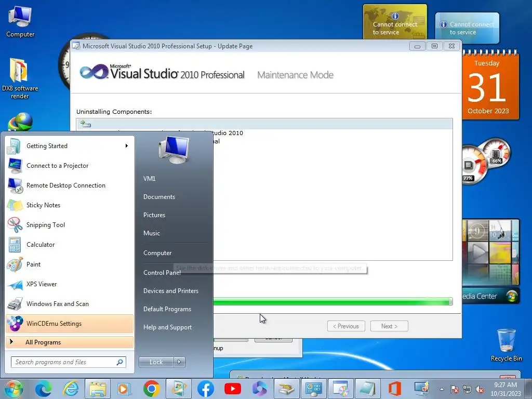This screenshot has height=399, width=532.
Task: Click the yellow Cannot connect to service gadget
Action: [x=395, y=22]
